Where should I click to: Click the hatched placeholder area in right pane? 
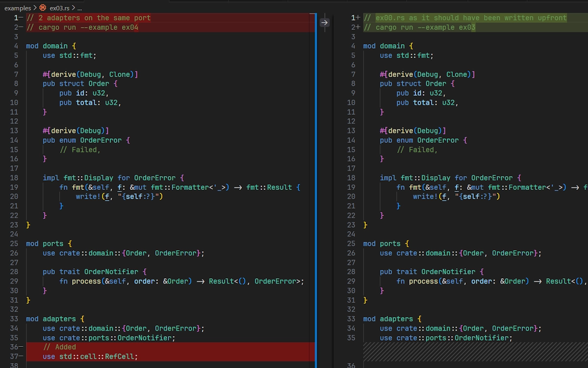tap(470, 352)
